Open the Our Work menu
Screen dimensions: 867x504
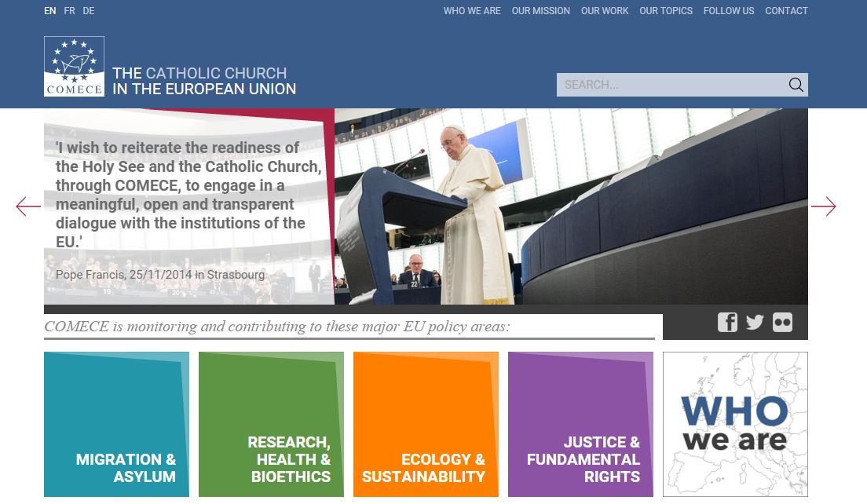[x=605, y=10]
